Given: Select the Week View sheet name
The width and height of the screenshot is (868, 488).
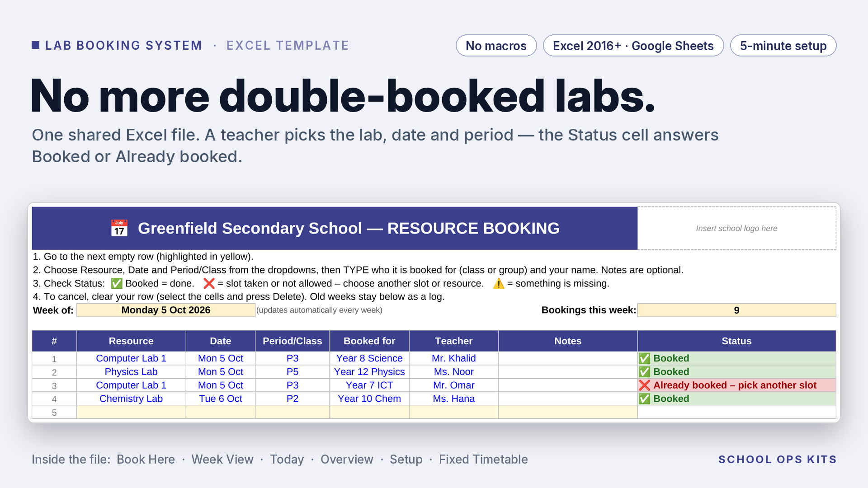Looking at the screenshot, I should [x=222, y=460].
